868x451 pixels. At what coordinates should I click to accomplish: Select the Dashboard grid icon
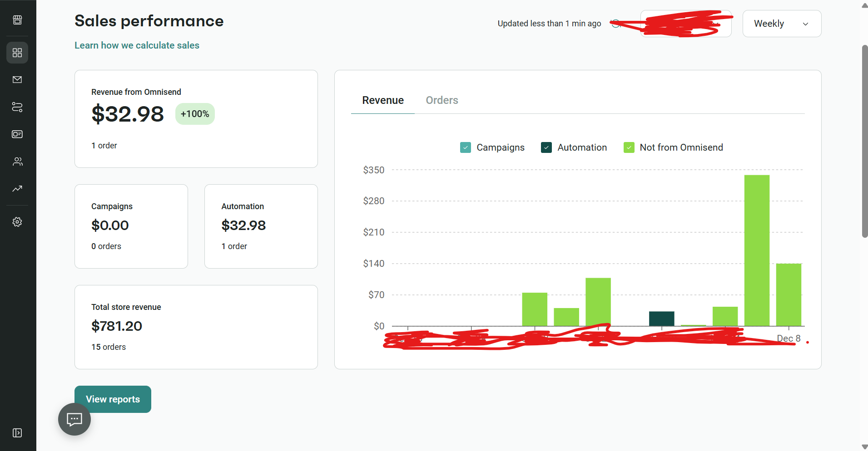(x=17, y=53)
